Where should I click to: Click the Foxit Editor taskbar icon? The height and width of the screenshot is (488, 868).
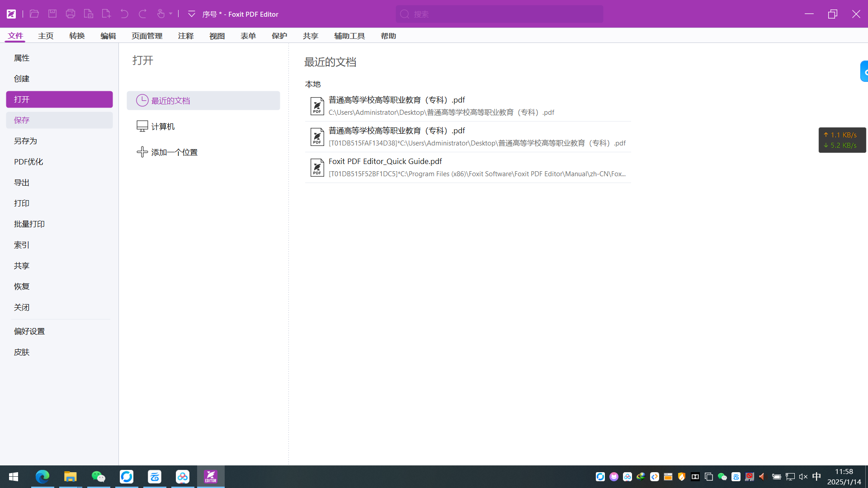click(x=211, y=477)
